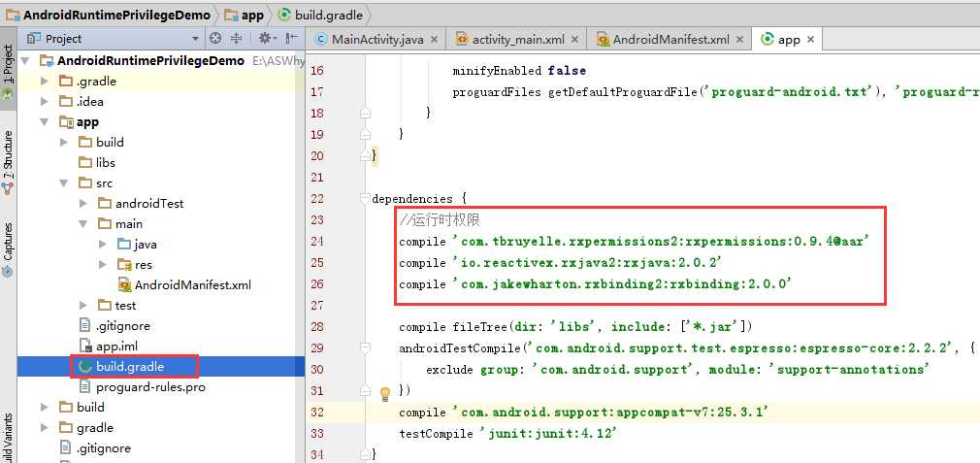Viewport: 980px width, 463px height.
Task: Expand the gradle folder in project root
Action: (x=45, y=428)
